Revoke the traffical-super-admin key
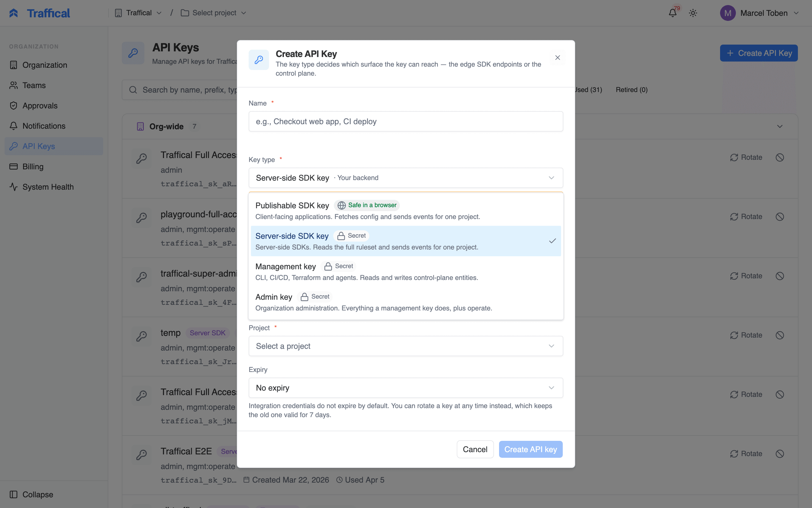Viewport: 812px width, 508px height. tap(780, 276)
